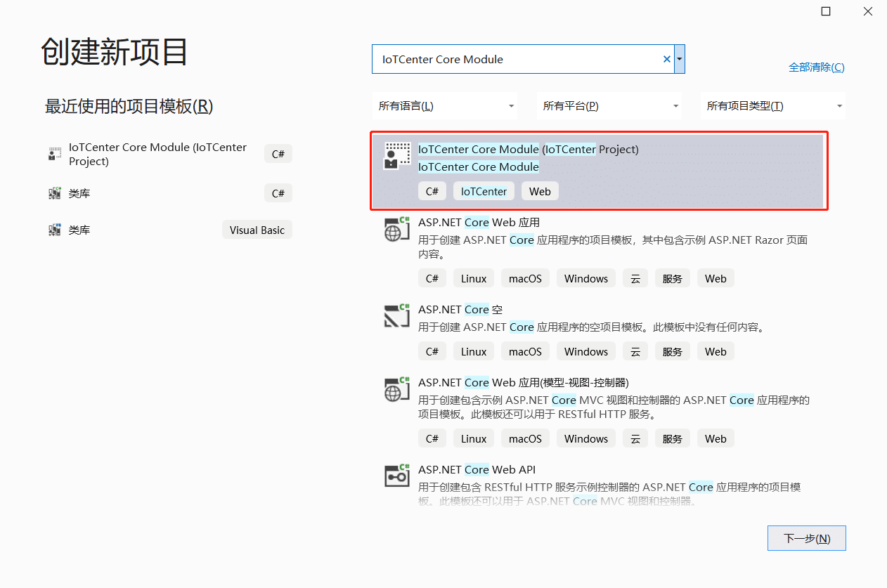Clear search text with the X icon
This screenshot has height=588, width=887.
[666, 60]
